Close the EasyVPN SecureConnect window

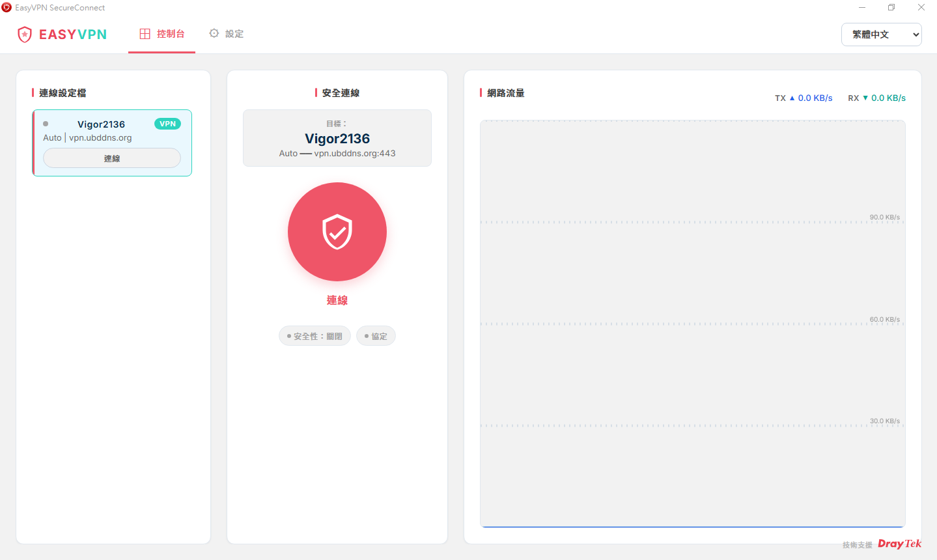[x=921, y=8]
